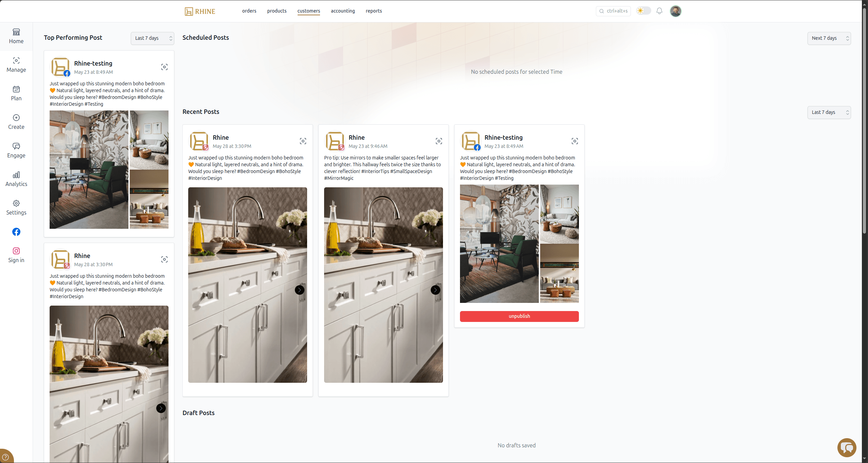Open the reports menu
868x463 pixels.
tap(374, 11)
